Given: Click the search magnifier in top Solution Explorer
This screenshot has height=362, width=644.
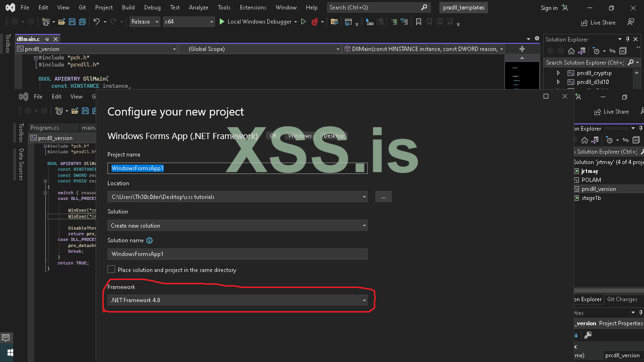Looking at the screenshot, I should pos(629,63).
